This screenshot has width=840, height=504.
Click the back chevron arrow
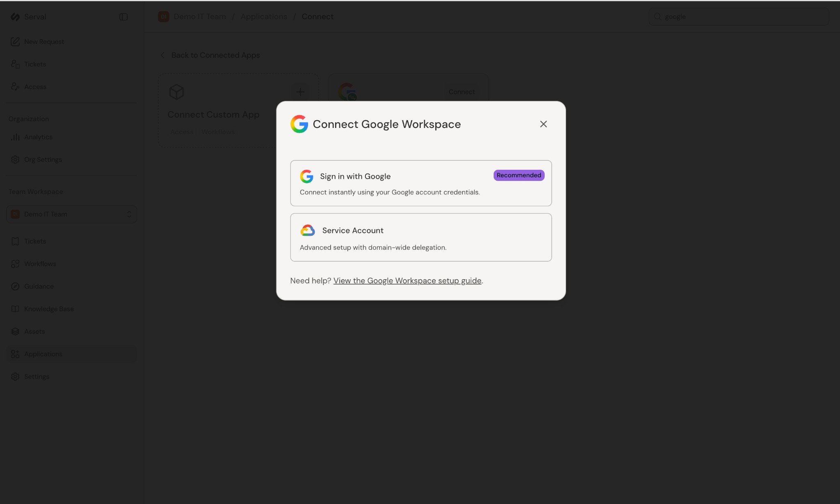tap(162, 55)
